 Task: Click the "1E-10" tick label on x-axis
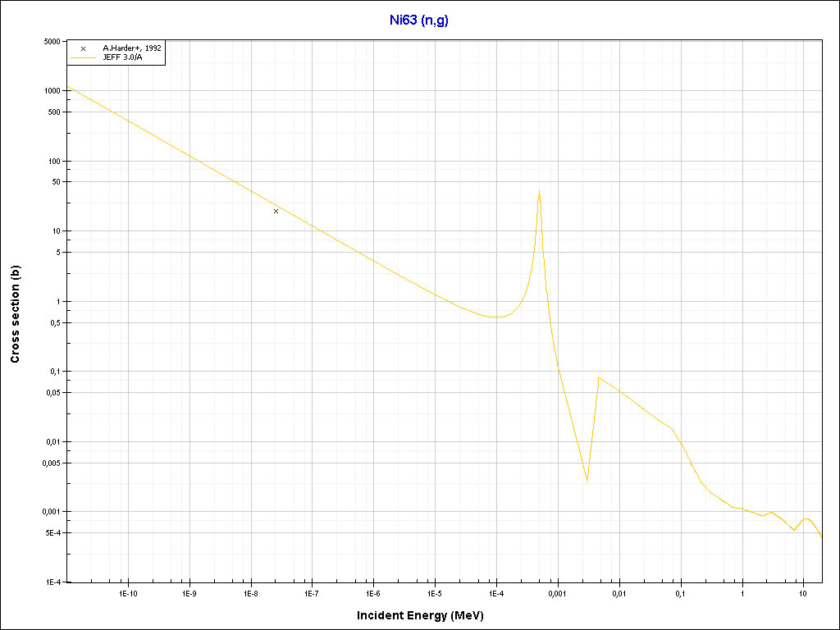click(x=128, y=592)
